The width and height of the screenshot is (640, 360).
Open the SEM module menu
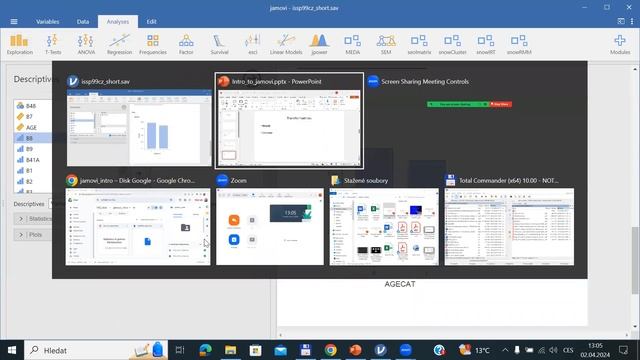pos(386,44)
